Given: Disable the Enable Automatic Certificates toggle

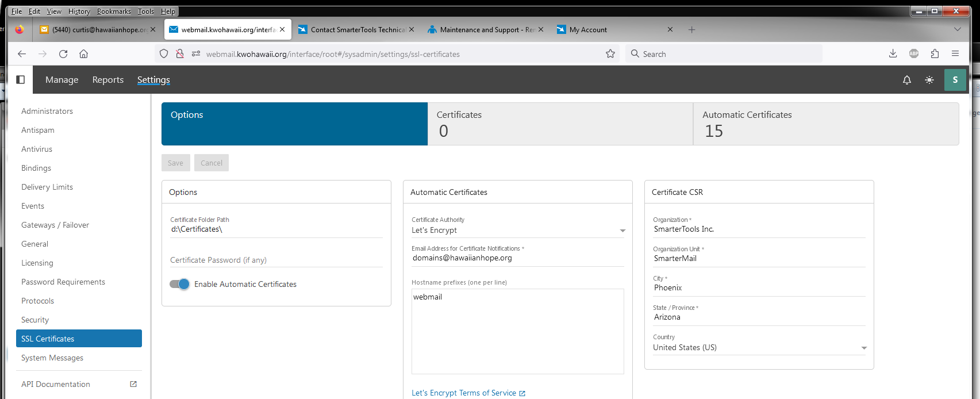Looking at the screenshot, I should click(x=179, y=284).
